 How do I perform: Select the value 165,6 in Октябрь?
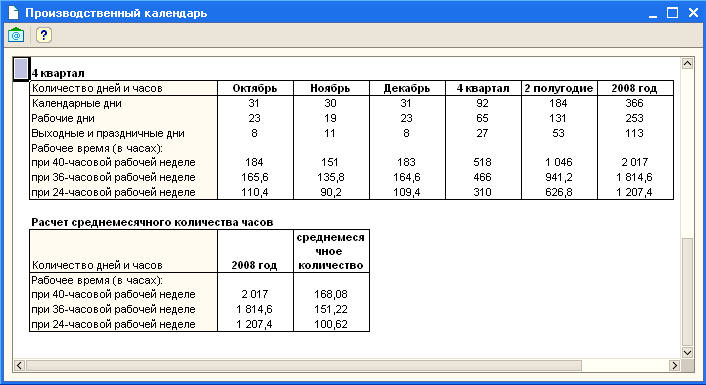click(x=254, y=177)
